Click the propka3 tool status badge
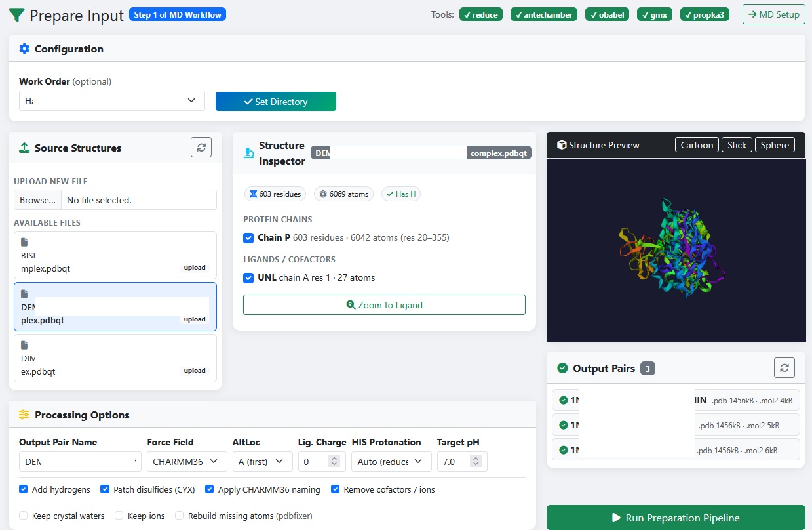812x530 pixels. pos(705,14)
